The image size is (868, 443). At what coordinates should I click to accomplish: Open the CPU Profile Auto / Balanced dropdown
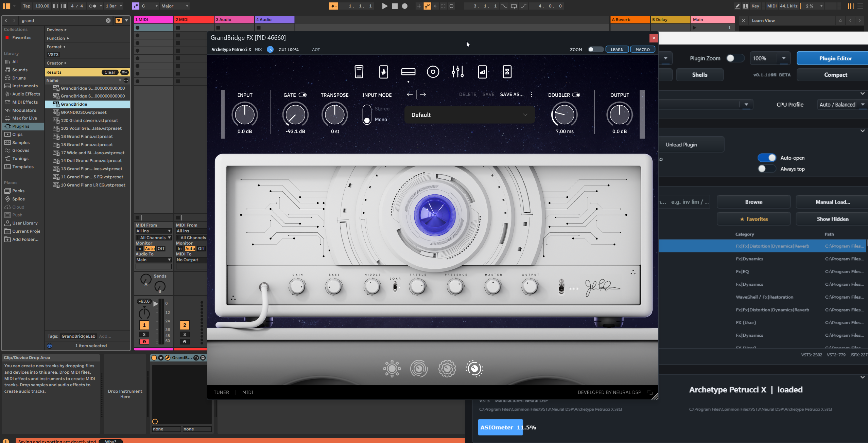click(841, 105)
